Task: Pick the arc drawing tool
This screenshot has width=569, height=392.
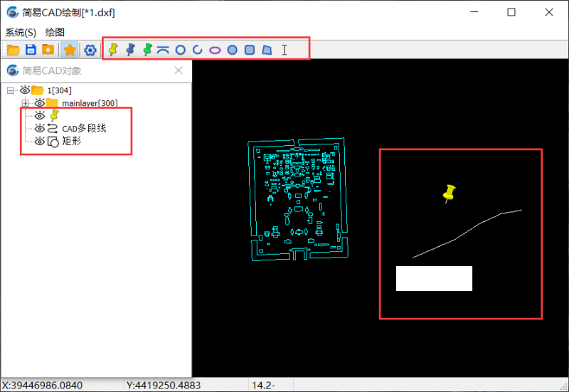Action: (x=198, y=50)
